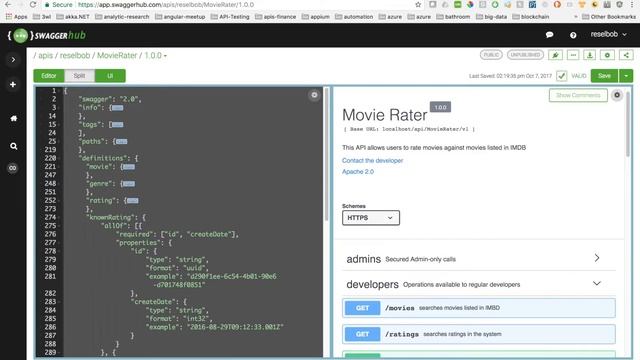Expand the folded "tags" block on line 15
This screenshot has height=360, width=640.
118,125
